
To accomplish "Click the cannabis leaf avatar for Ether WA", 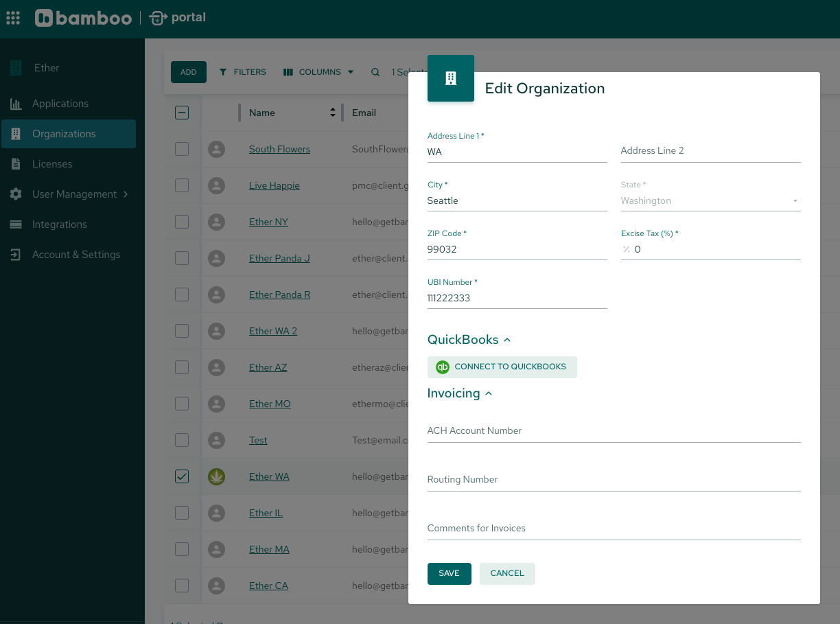I will pos(217,476).
